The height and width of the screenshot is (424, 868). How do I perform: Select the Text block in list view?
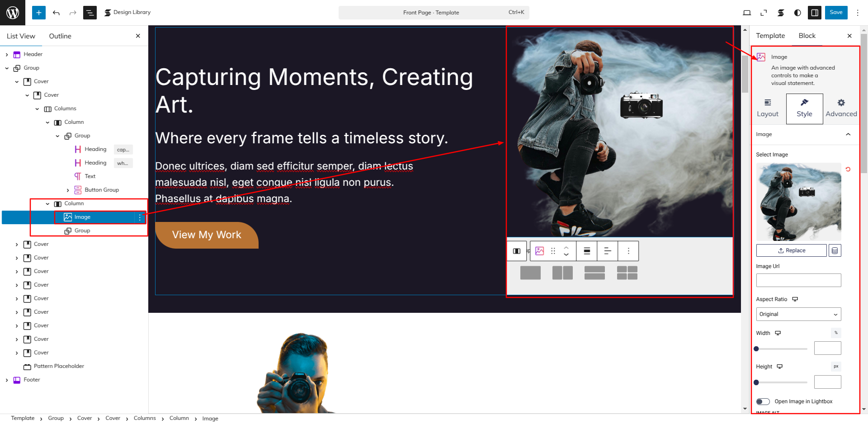click(90, 176)
